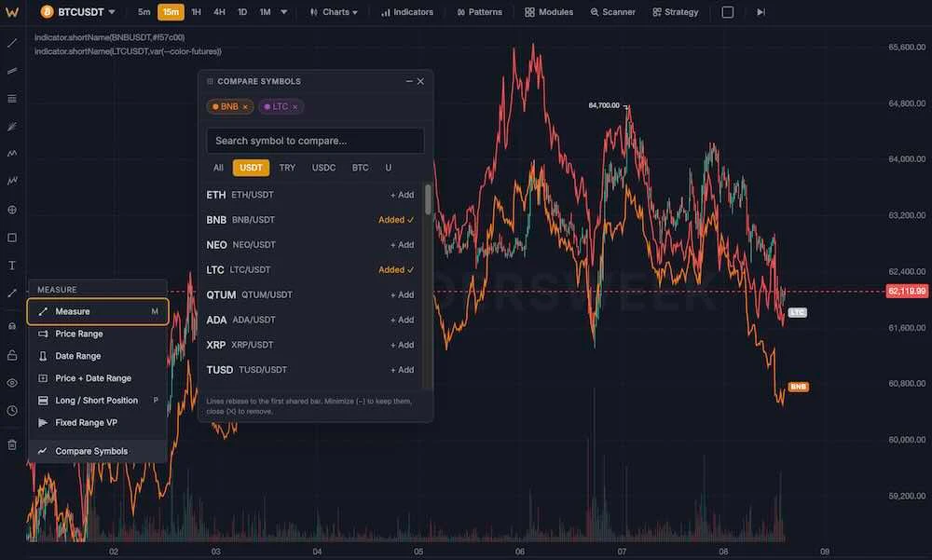This screenshot has height=560, width=932.
Task: Open the Modules menu
Action: pyautogui.click(x=549, y=12)
